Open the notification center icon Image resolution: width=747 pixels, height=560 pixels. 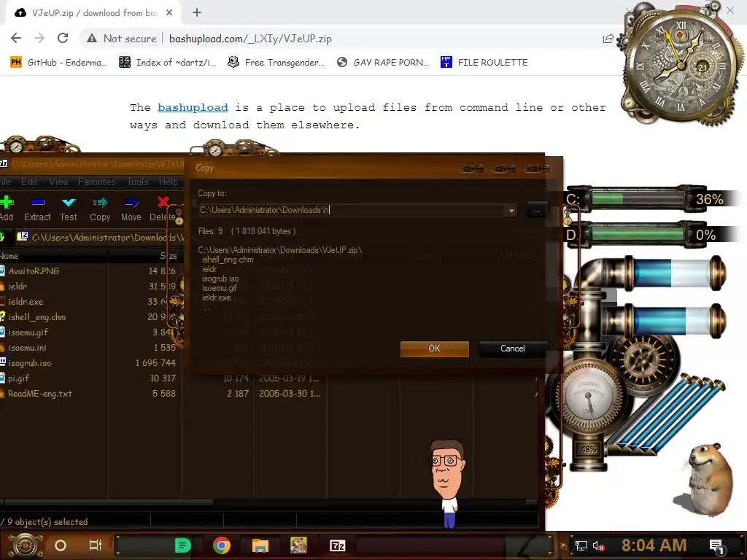[716, 545]
